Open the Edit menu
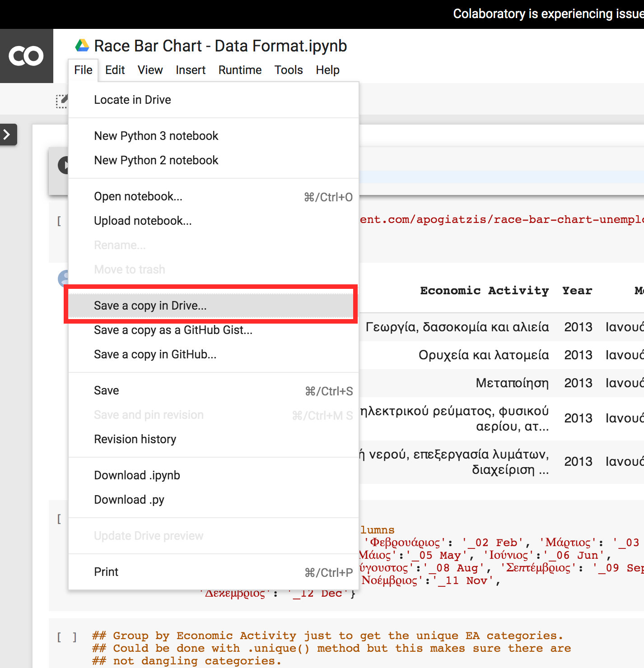Viewport: 644px width, 668px height. coord(115,70)
